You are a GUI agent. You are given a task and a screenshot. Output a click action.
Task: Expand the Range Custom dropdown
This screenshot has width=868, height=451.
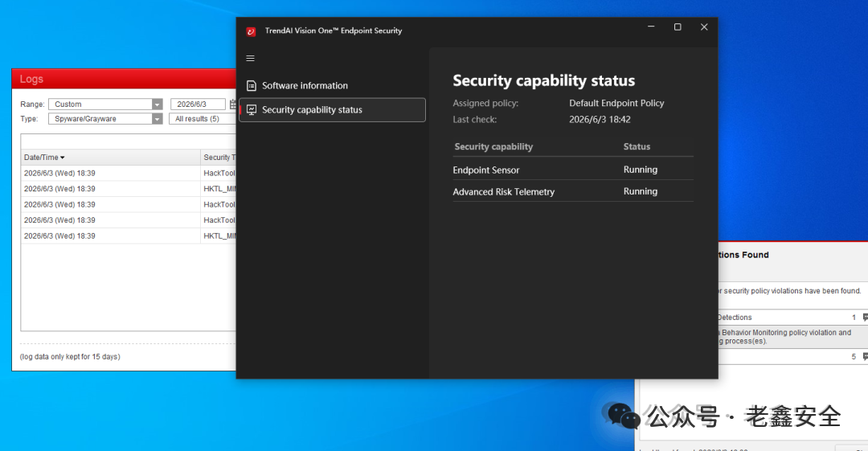pos(158,105)
